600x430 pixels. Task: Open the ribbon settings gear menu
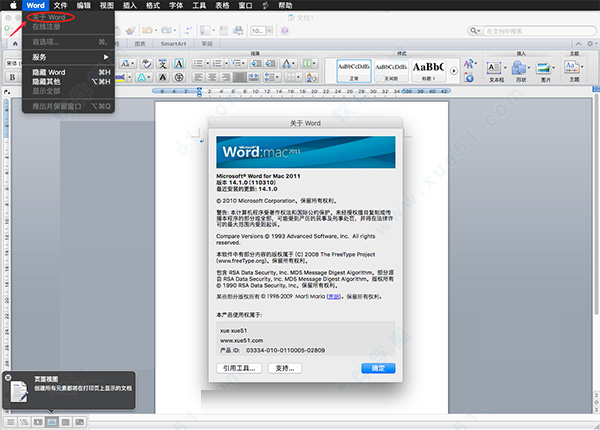[x=592, y=44]
